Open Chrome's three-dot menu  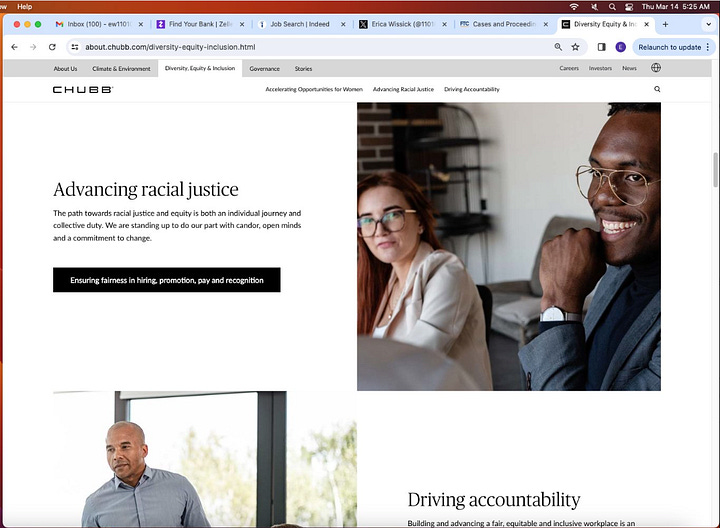coord(708,47)
